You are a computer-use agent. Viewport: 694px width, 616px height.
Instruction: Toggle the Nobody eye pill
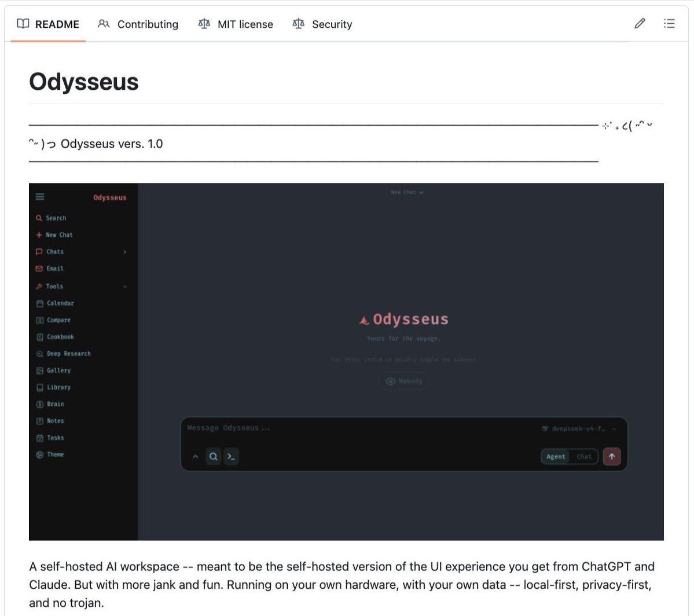point(404,382)
